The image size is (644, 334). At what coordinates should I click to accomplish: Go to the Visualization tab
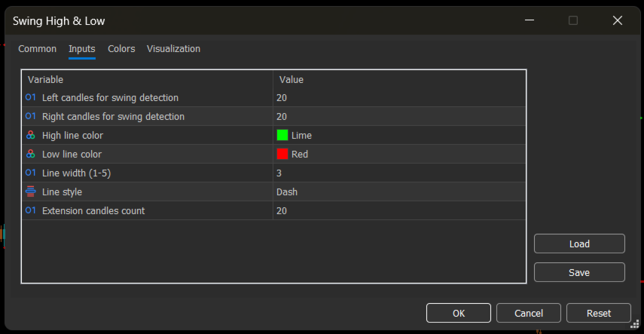[x=173, y=48]
